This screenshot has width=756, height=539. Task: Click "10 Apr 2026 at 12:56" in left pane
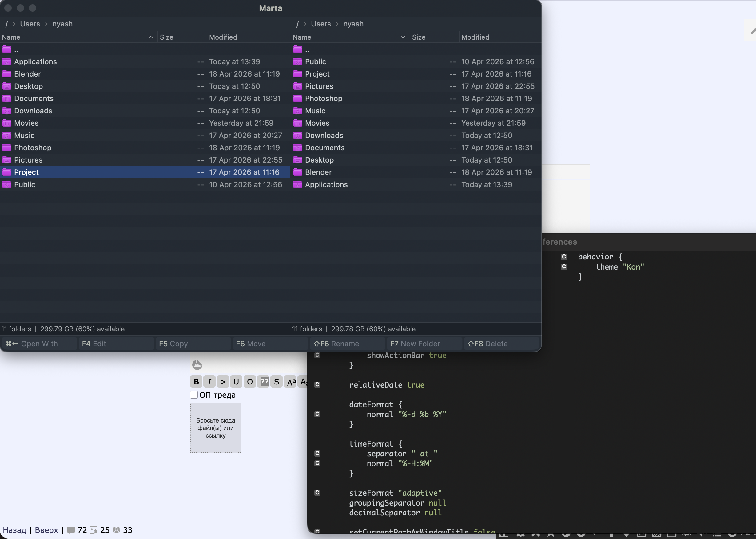pos(245,185)
